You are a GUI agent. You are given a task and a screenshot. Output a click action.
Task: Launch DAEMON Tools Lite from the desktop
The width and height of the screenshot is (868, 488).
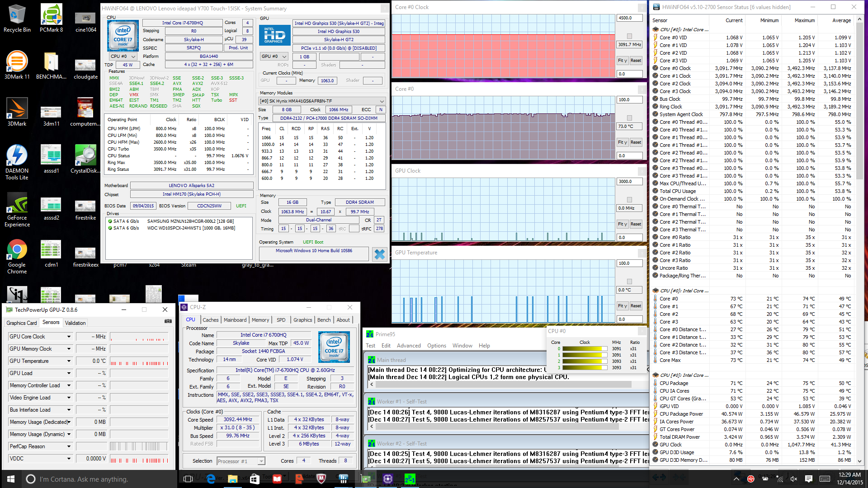coord(17,162)
